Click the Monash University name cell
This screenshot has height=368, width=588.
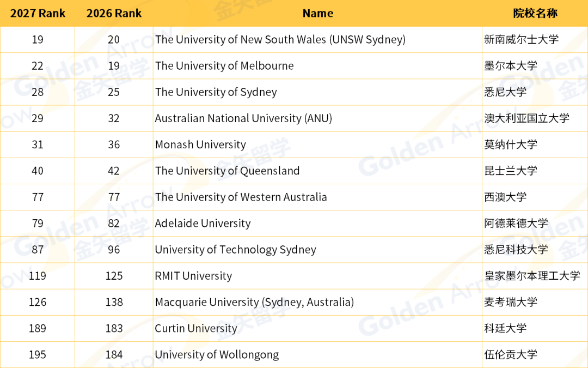[x=317, y=144]
